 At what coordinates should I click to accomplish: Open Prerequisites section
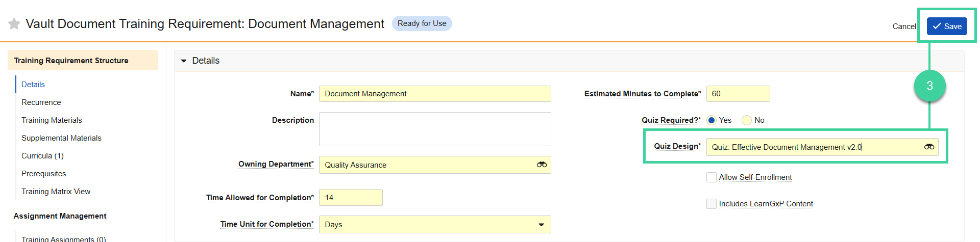tap(44, 174)
